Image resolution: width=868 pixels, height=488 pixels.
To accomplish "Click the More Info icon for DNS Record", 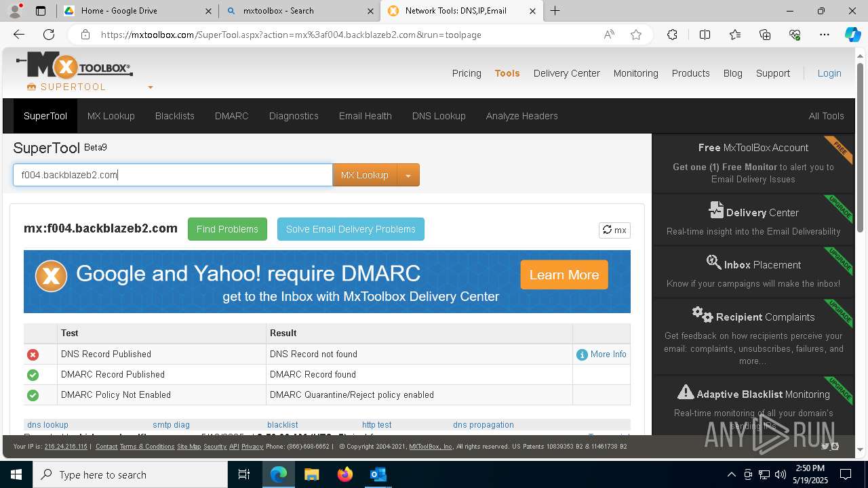I will click(582, 354).
